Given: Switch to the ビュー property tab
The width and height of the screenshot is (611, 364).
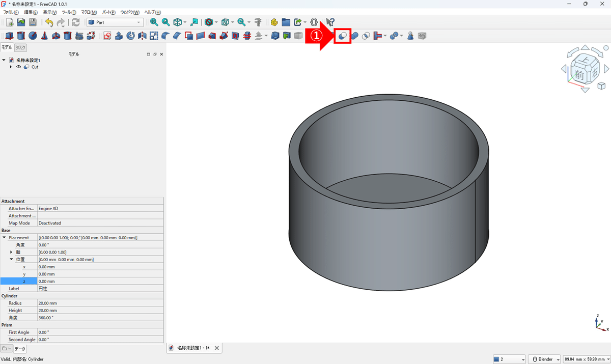Looking at the screenshot, I should 6,349.
